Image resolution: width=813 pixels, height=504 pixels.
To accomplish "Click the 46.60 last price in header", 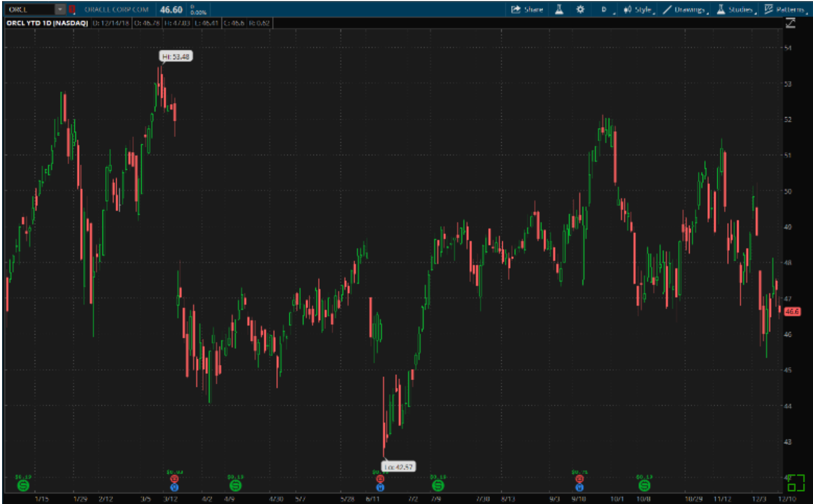I will [171, 9].
